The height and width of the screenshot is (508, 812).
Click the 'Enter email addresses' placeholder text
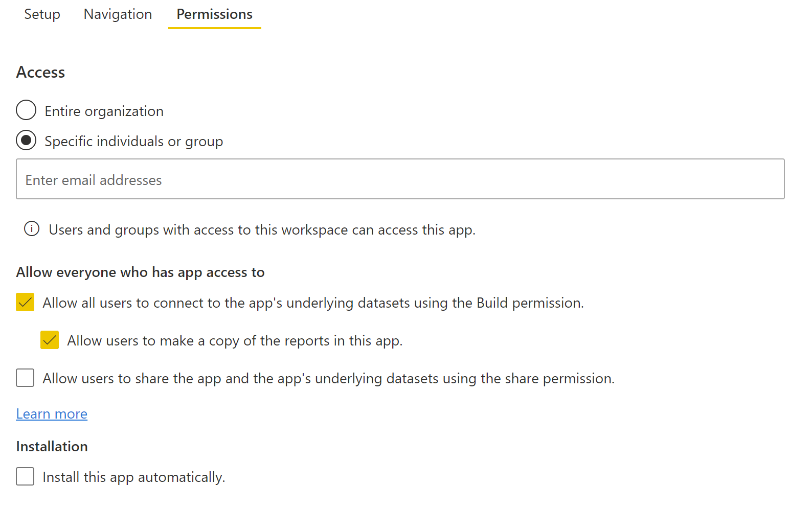point(94,179)
